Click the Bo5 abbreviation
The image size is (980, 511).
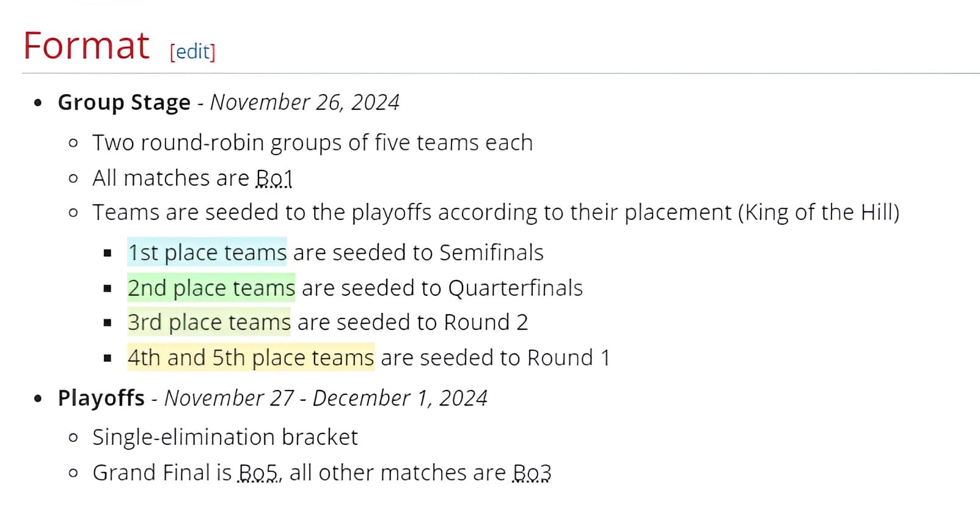click(258, 473)
